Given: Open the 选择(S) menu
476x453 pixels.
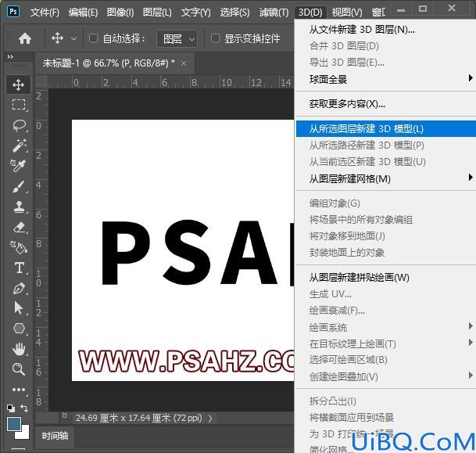Looking at the screenshot, I should pos(234,13).
